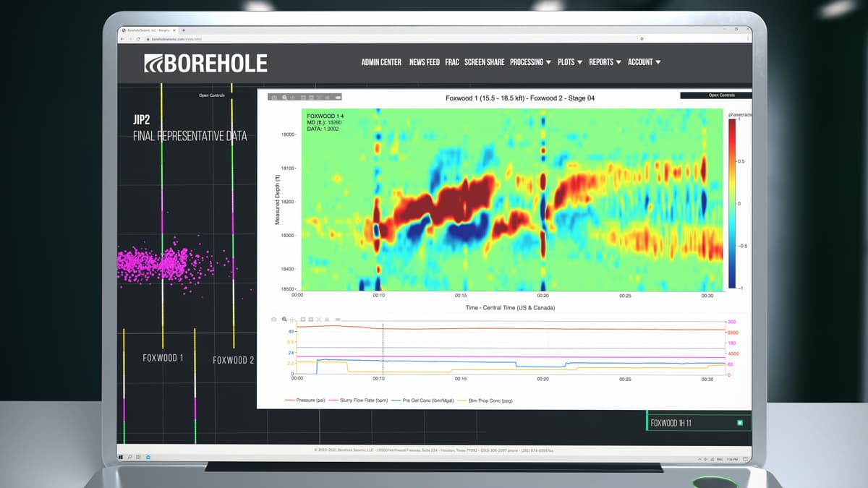Expand the Processing dropdown menu
868x488 pixels.
530,62
